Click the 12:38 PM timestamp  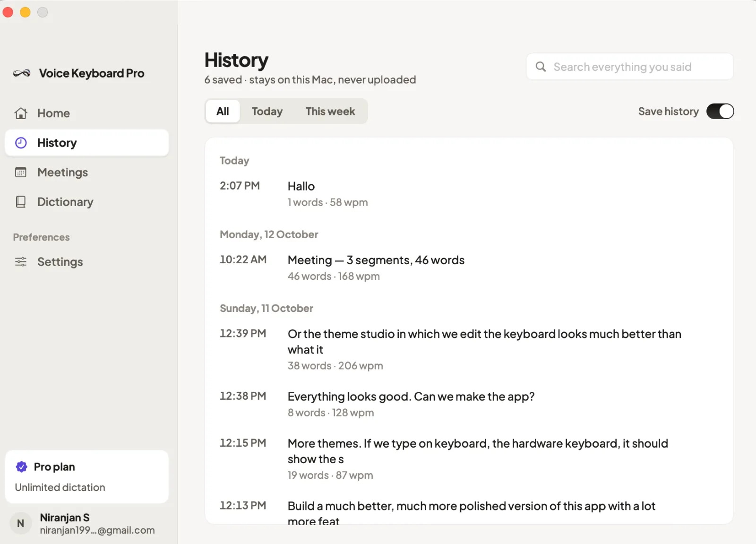[x=243, y=396]
